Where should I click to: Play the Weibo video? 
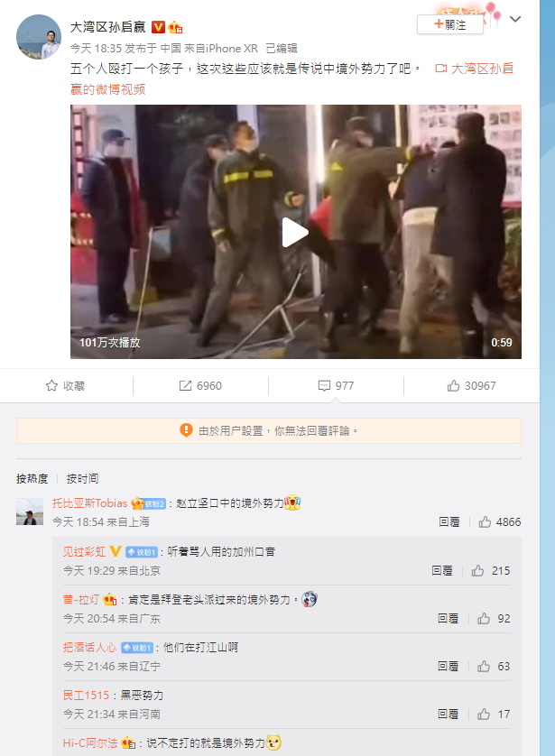pyautogui.click(x=294, y=233)
